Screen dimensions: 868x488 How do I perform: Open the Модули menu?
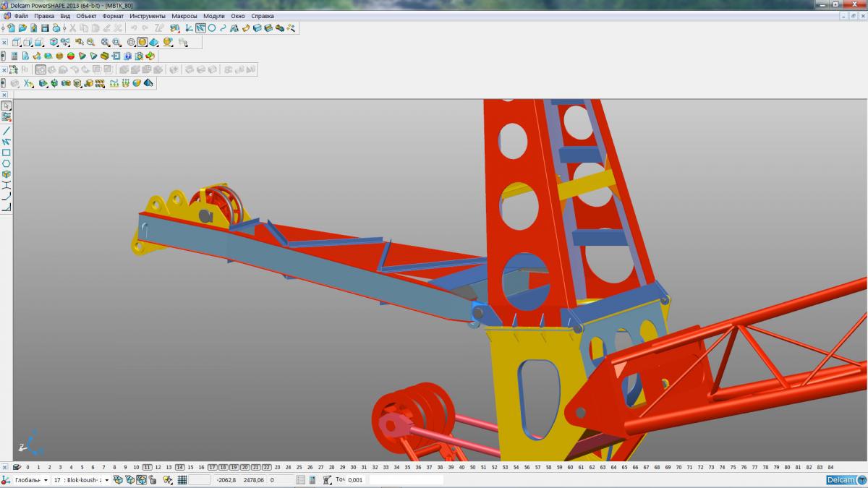point(214,16)
